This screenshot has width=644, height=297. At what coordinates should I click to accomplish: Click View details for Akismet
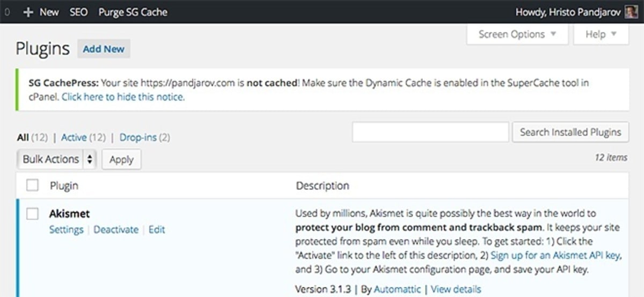coord(456,289)
